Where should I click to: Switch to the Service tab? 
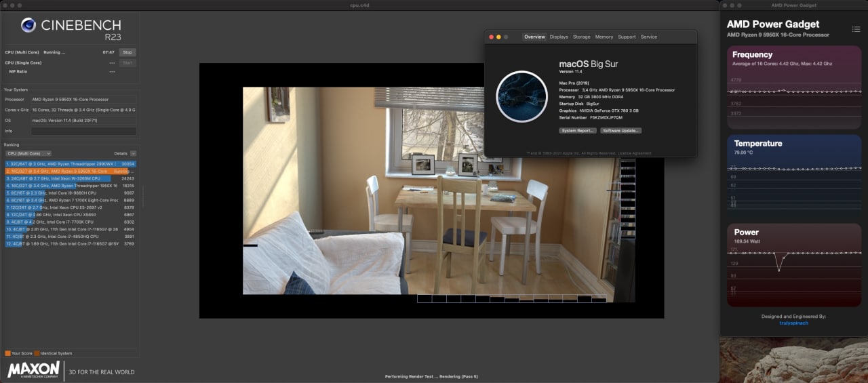[649, 37]
